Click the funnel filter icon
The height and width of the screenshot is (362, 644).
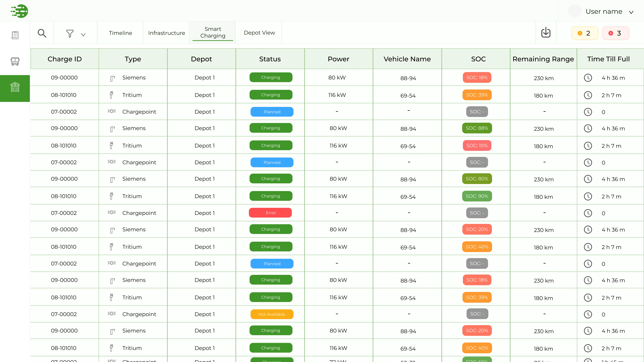(x=70, y=34)
